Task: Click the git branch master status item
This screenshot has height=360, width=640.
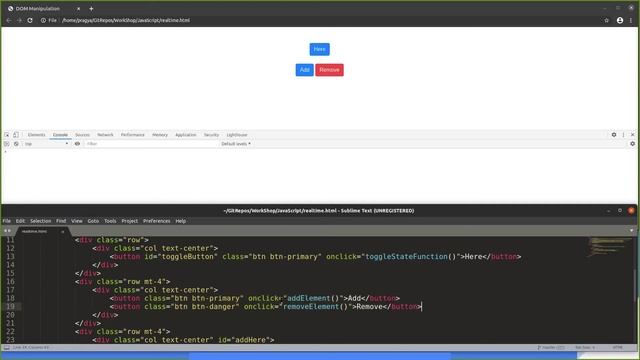Action: 551,347
